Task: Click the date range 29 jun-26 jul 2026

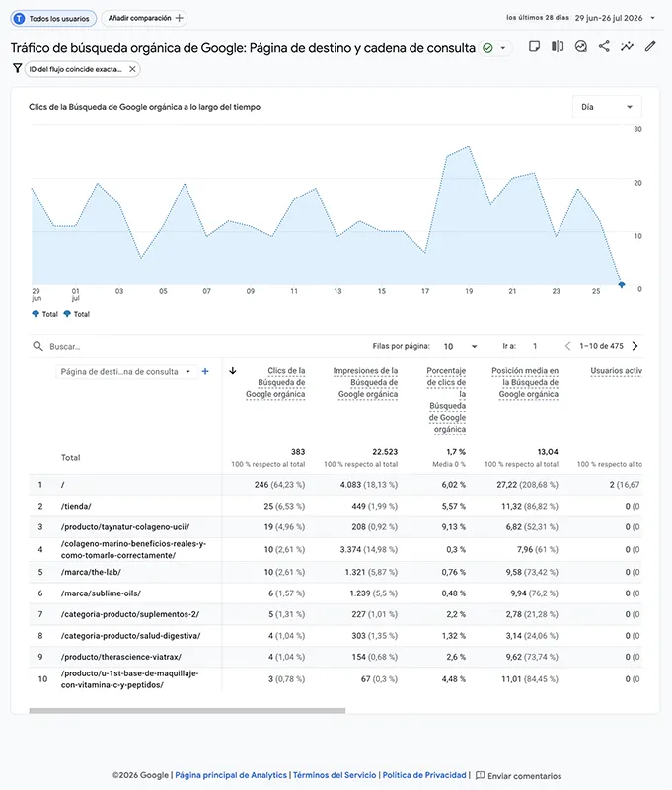Action: coord(609,18)
